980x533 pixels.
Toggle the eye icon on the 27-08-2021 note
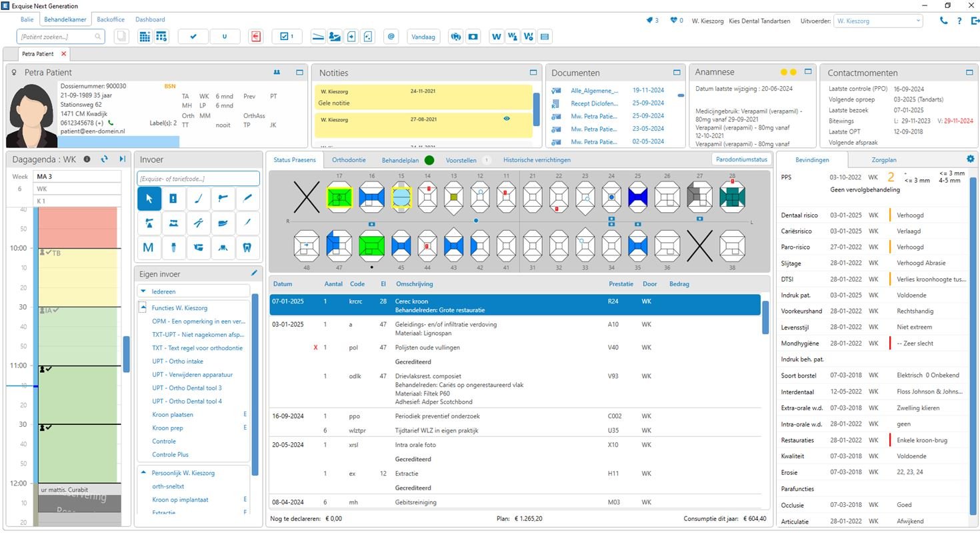tap(507, 119)
